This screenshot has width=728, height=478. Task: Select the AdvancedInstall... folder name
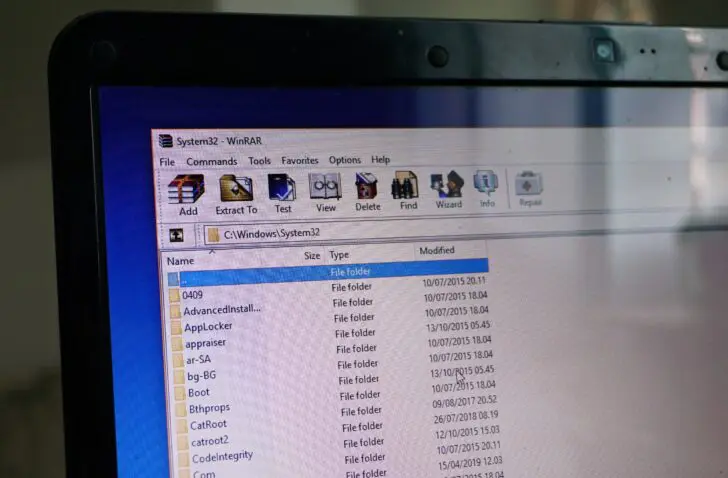tap(222, 310)
